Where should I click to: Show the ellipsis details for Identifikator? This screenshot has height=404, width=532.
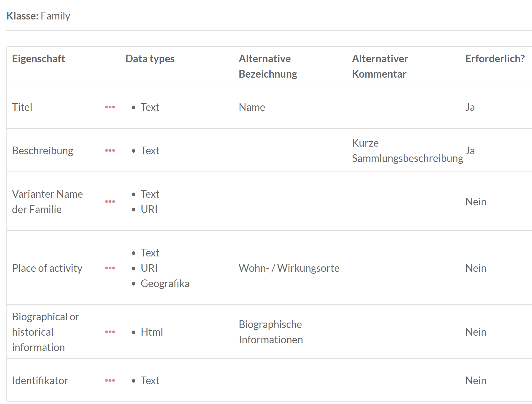pos(110,380)
